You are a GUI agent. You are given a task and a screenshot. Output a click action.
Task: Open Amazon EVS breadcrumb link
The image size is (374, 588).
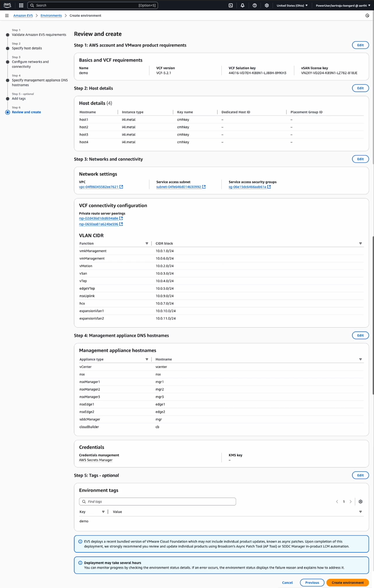[x=23, y=16]
